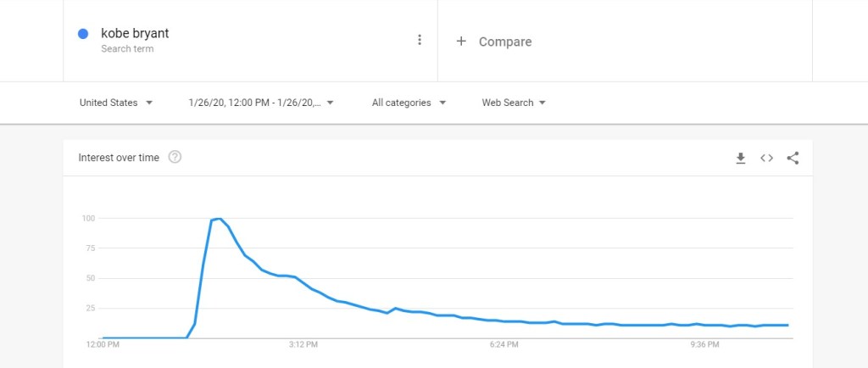Click the 6:24 PM axis label

pyautogui.click(x=504, y=344)
